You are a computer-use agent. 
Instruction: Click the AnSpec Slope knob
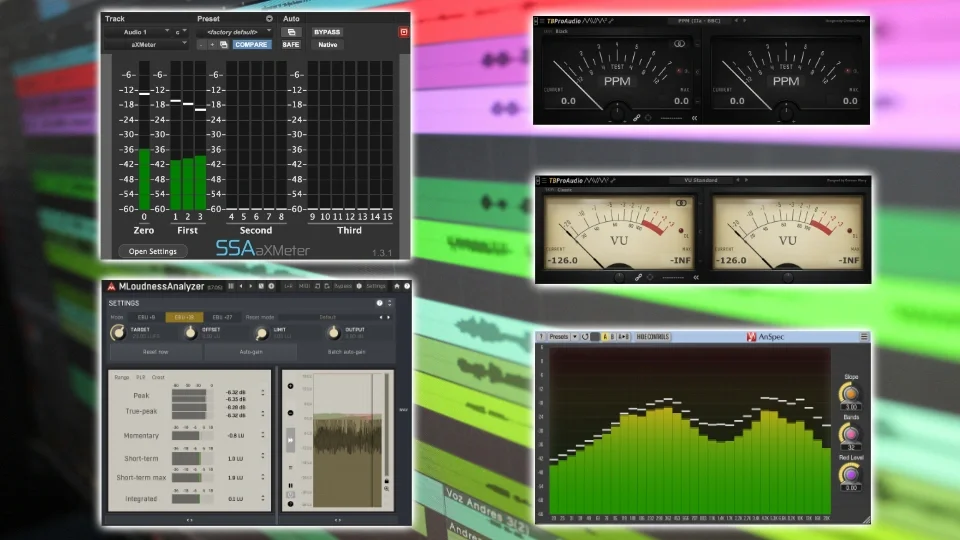(x=850, y=393)
